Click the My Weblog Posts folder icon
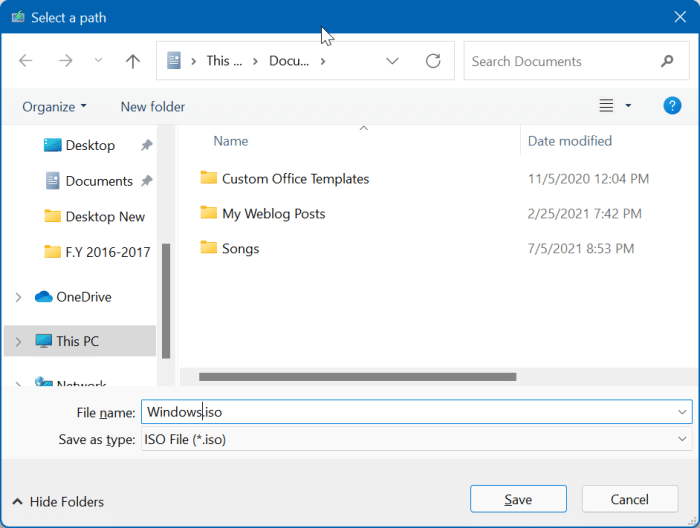 point(208,213)
